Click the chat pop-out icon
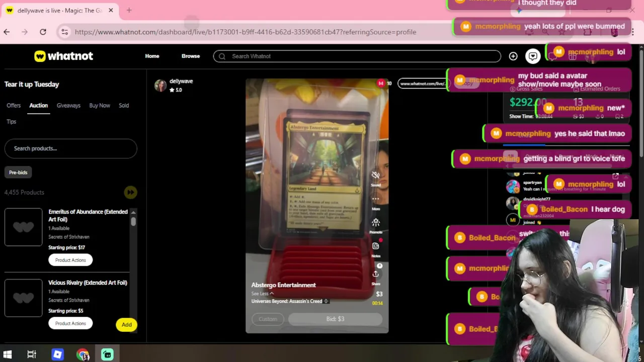The image size is (644, 362). click(615, 176)
